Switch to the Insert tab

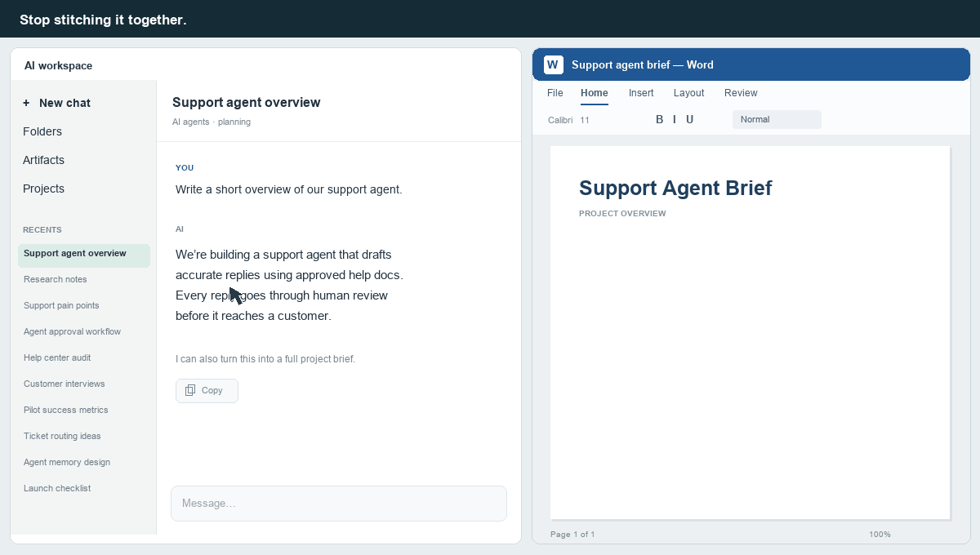click(x=641, y=93)
